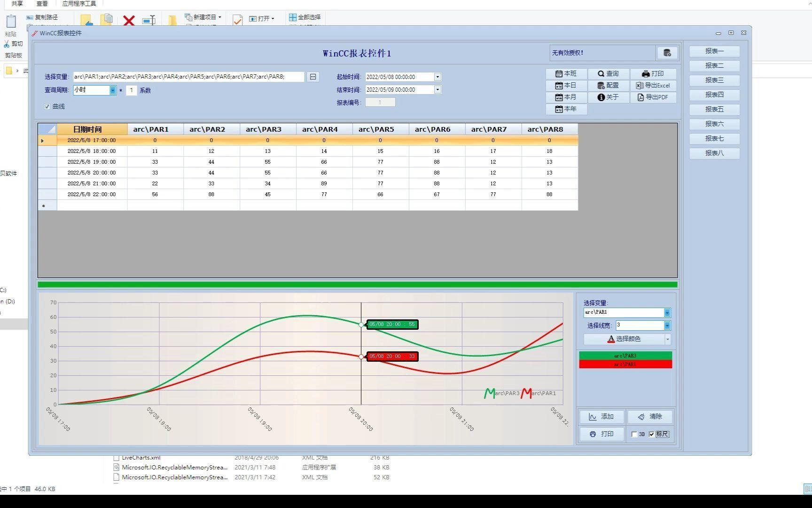Click the database icon beside authorization status
The image size is (812, 508).
(x=667, y=53)
